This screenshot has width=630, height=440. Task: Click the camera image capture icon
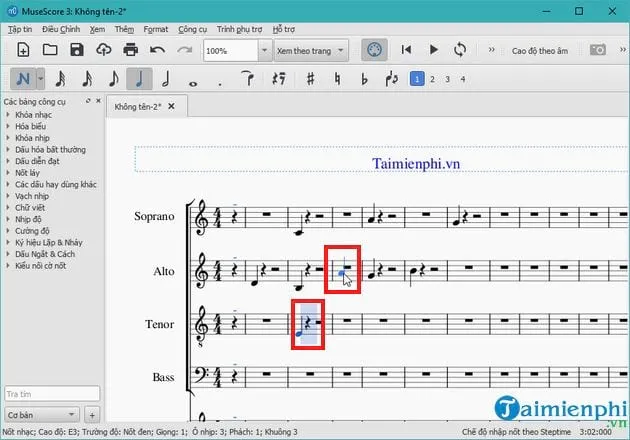pos(597,49)
